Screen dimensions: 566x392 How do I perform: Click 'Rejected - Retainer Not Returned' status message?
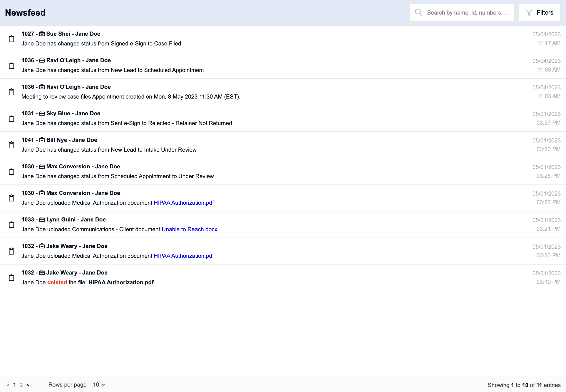coord(127,123)
